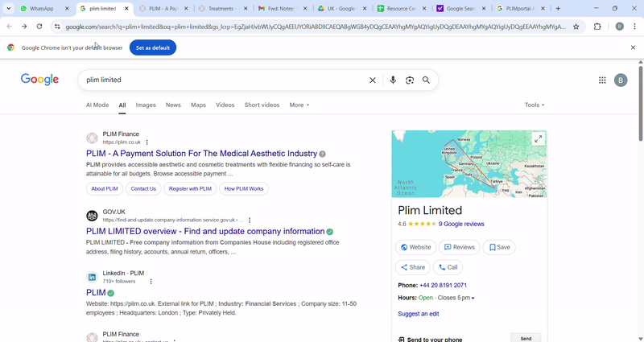Close the Treatments tab

(246, 8)
